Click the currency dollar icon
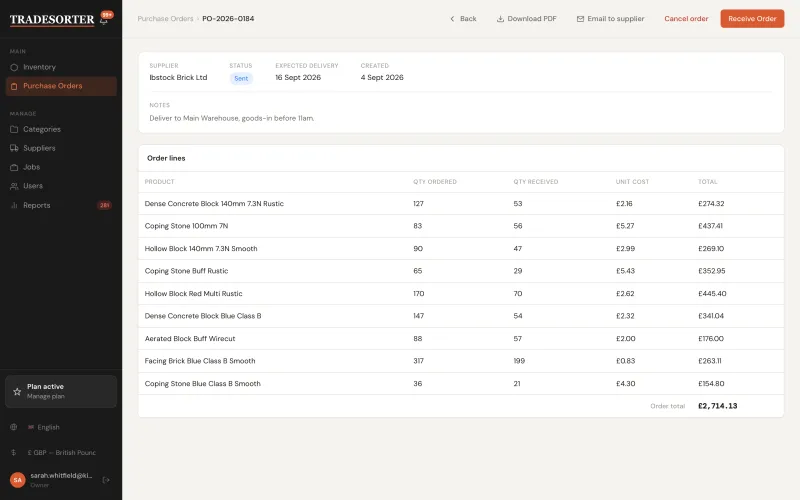The width and height of the screenshot is (800, 500). [14, 453]
